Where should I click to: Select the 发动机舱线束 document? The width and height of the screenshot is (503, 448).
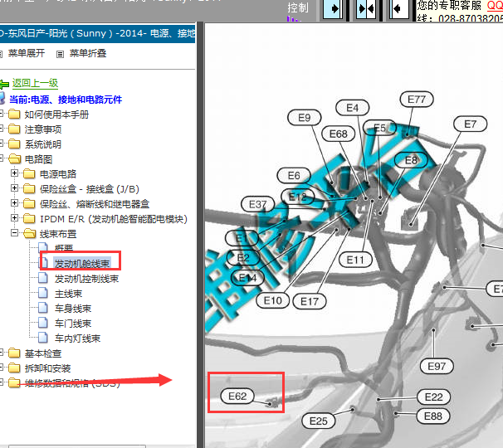[x=82, y=264]
